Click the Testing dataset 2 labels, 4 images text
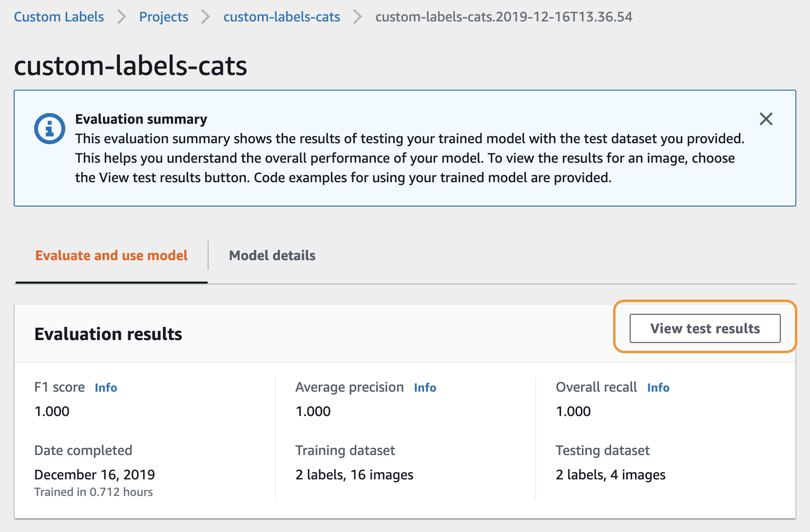This screenshot has height=532, width=810. pos(610,475)
